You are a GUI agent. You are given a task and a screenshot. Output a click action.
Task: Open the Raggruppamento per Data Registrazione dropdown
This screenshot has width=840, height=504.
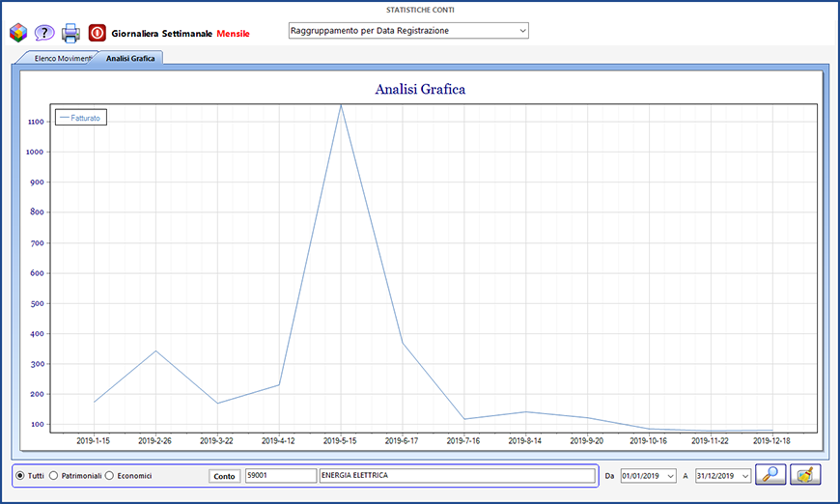point(408,31)
